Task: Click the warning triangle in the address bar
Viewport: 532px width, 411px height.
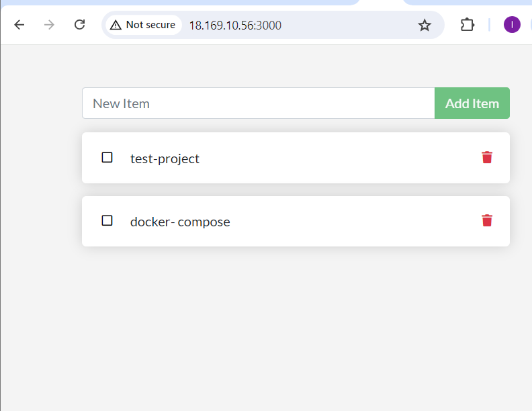Action: click(x=116, y=25)
